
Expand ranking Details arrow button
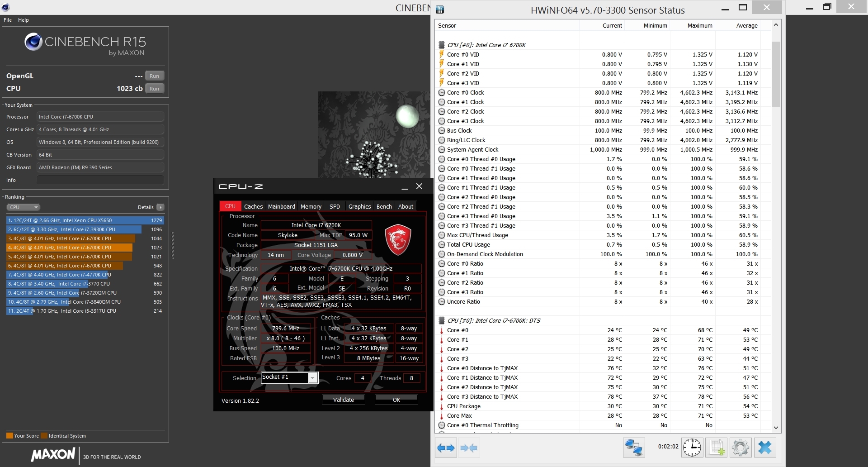coord(160,207)
